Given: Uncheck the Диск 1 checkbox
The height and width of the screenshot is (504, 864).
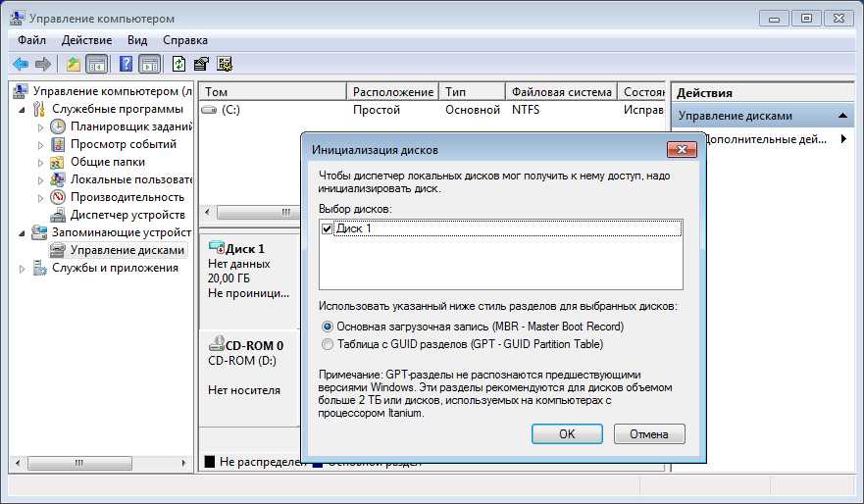Looking at the screenshot, I should 328,228.
